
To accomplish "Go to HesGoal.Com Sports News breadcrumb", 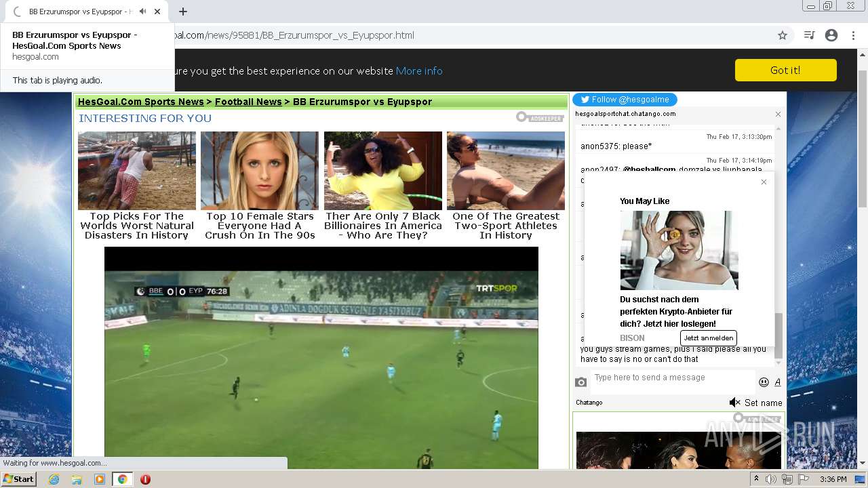I will [141, 102].
